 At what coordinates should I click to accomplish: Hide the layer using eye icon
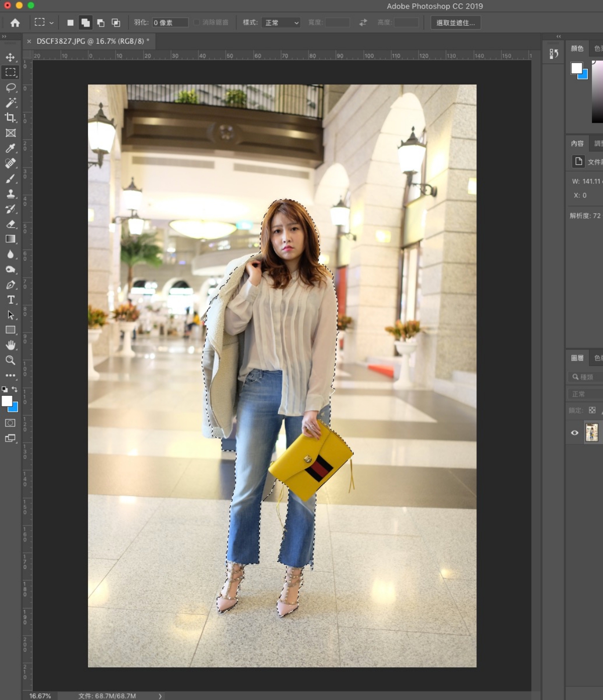click(575, 432)
